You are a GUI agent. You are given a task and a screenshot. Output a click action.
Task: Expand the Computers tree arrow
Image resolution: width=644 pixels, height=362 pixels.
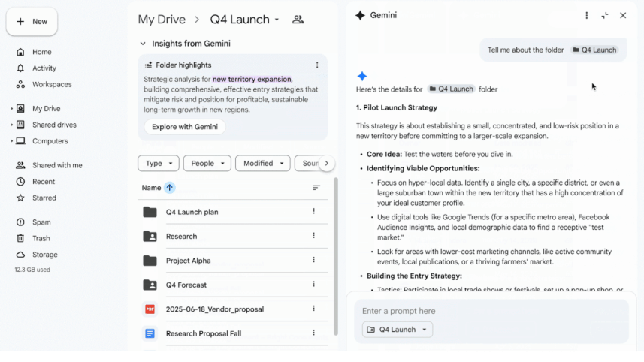click(11, 141)
